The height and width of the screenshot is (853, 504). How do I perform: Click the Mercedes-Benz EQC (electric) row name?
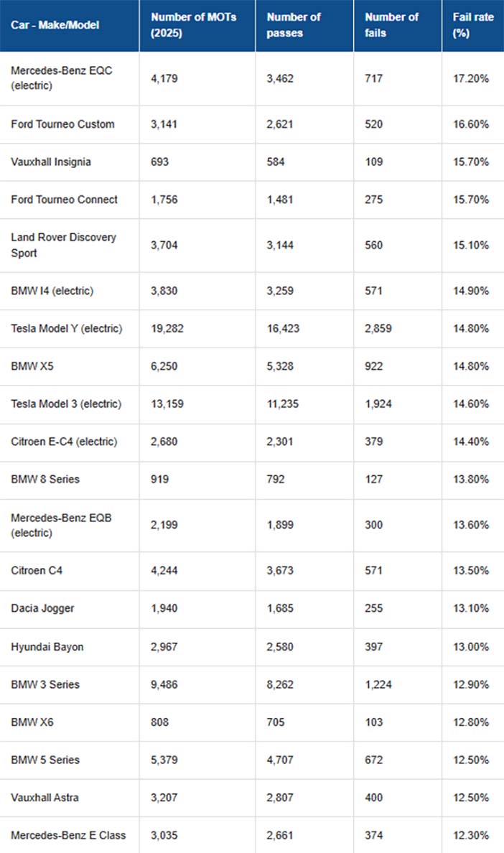(62, 78)
